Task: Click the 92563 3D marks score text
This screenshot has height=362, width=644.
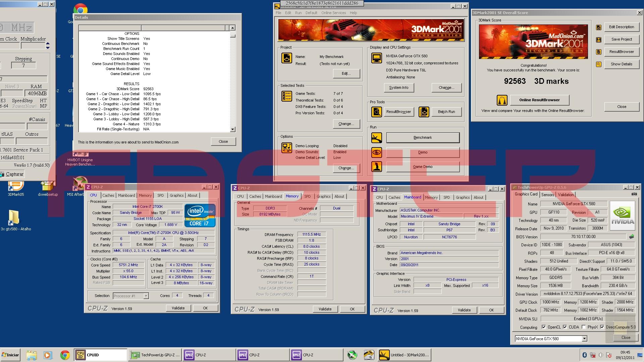Action: click(536, 81)
